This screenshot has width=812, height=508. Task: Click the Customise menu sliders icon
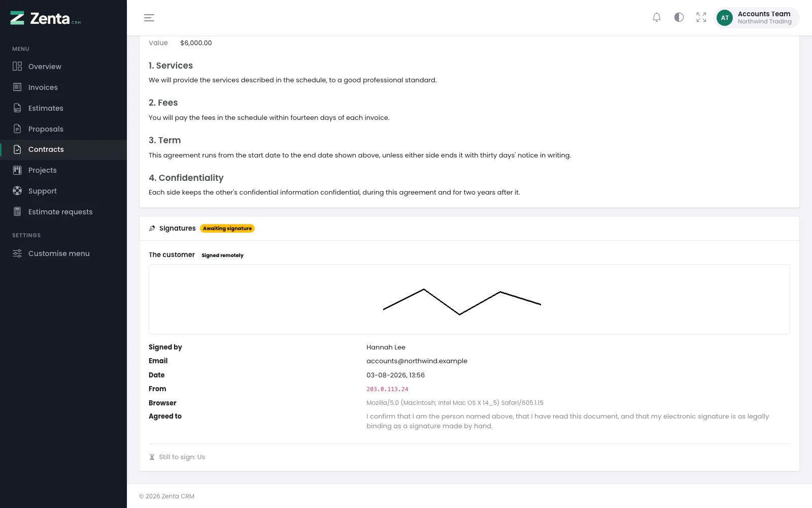coord(17,253)
